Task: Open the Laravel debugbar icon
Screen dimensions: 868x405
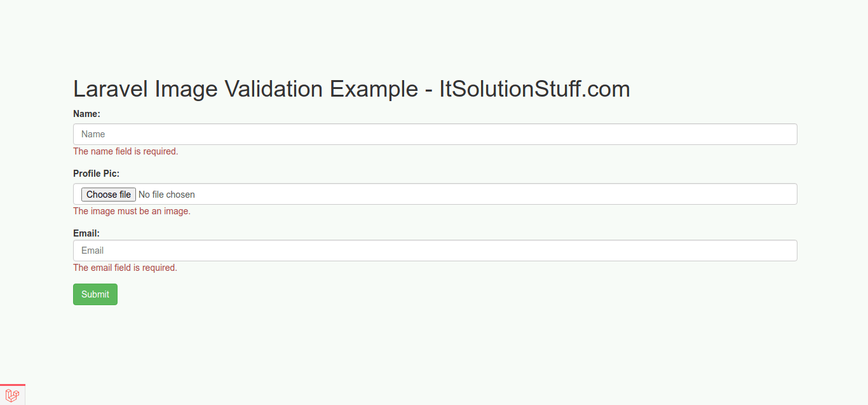Action: coord(12,395)
